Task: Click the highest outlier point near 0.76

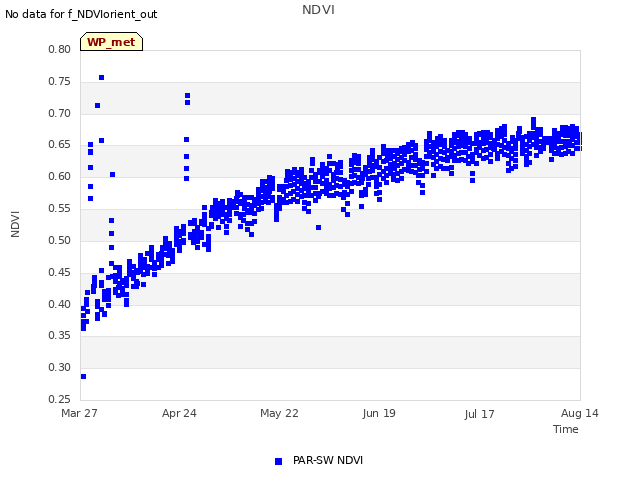Action: tap(102, 78)
